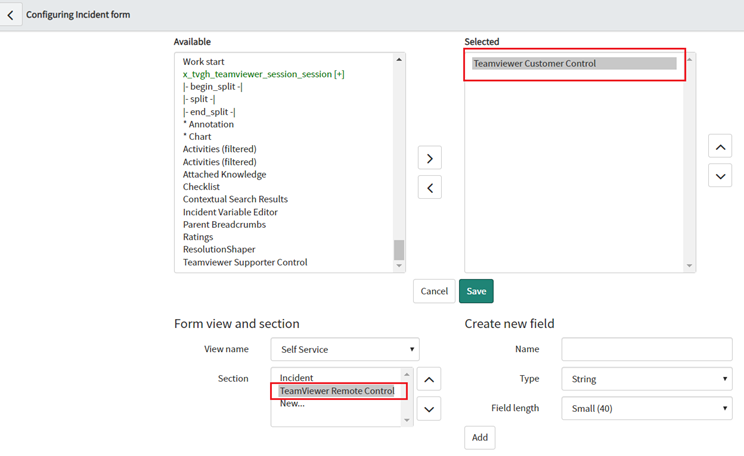Select * Annotation in Available list
Screen dimensions: 744x456
(208, 124)
